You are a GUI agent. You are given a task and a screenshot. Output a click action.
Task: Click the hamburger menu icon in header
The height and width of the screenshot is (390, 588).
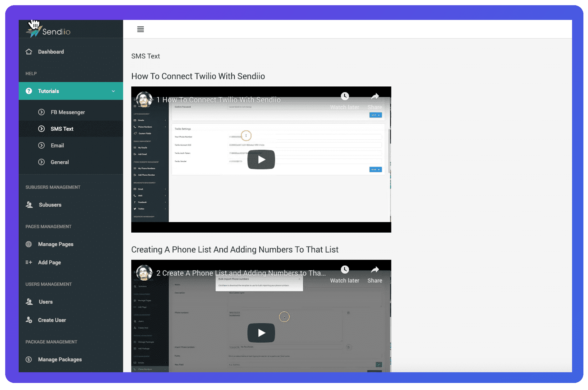tap(140, 29)
